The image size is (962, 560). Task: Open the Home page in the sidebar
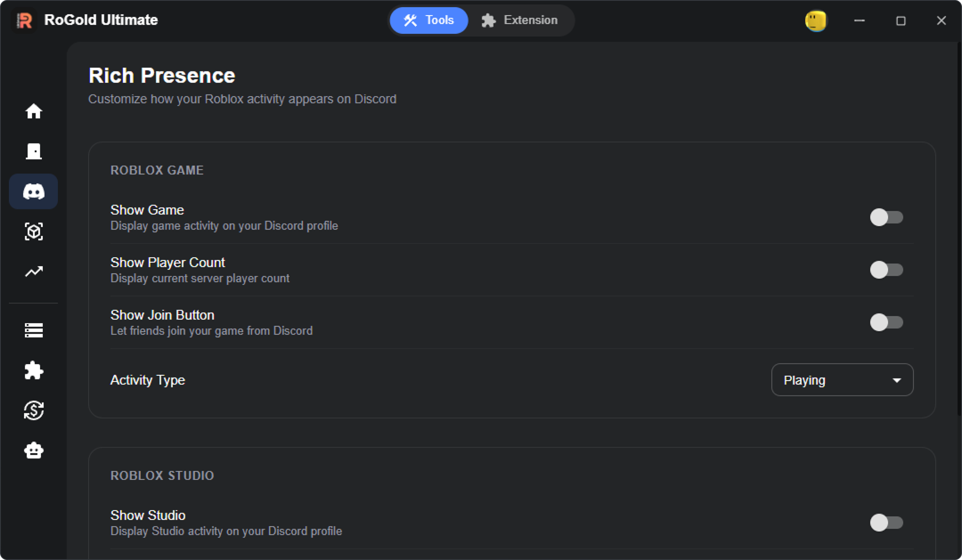click(x=33, y=111)
